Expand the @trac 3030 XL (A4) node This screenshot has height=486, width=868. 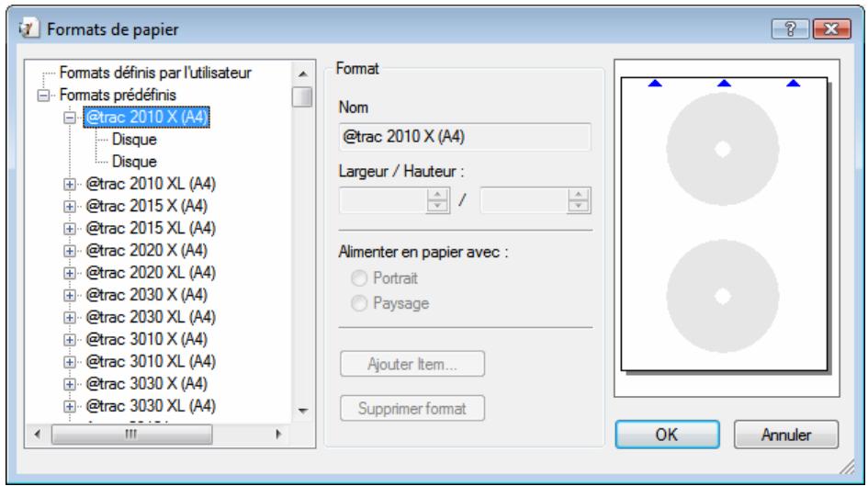coord(69,406)
